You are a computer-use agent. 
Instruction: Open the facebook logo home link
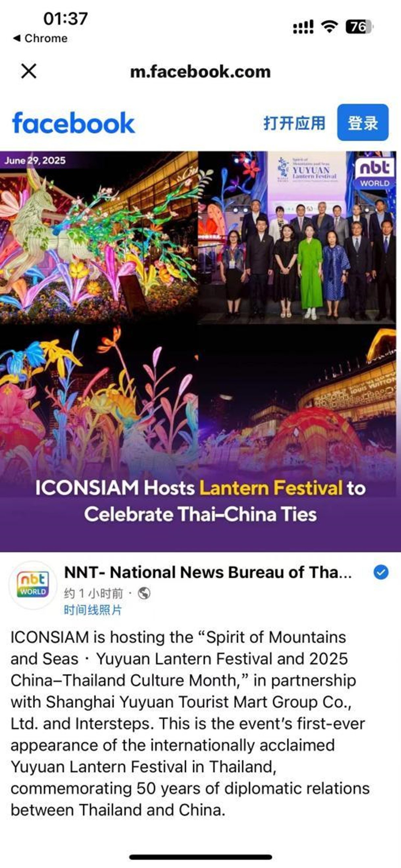(x=74, y=123)
